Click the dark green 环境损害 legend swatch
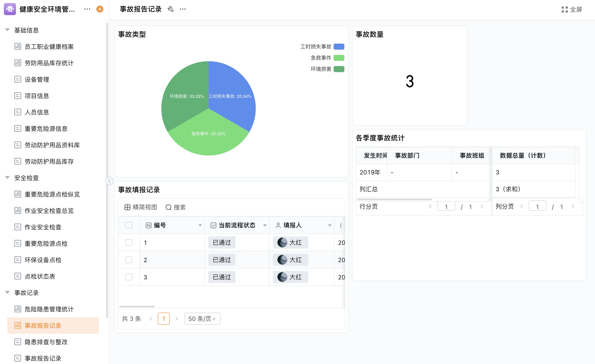 [339, 69]
